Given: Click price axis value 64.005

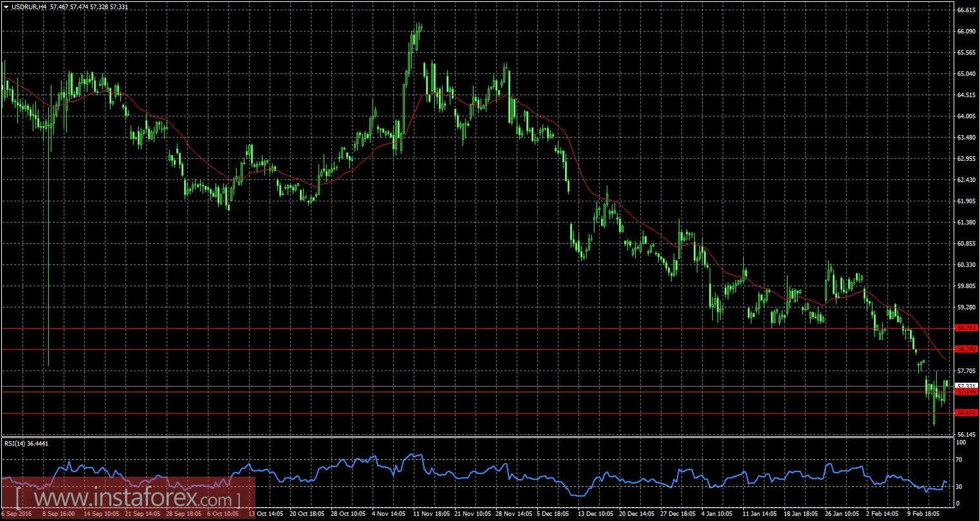Looking at the screenshot, I should click(967, 116).
